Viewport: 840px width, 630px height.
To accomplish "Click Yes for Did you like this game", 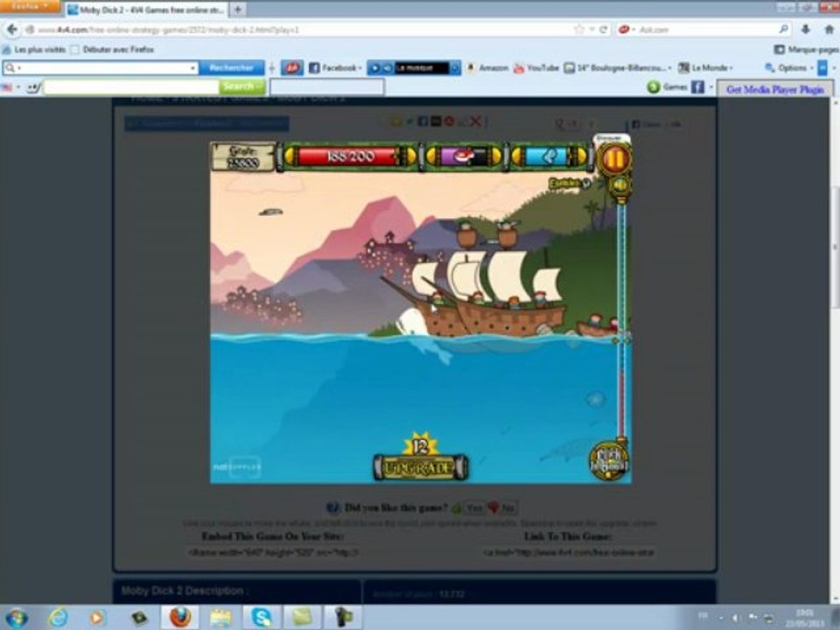I will pos(467,507).
